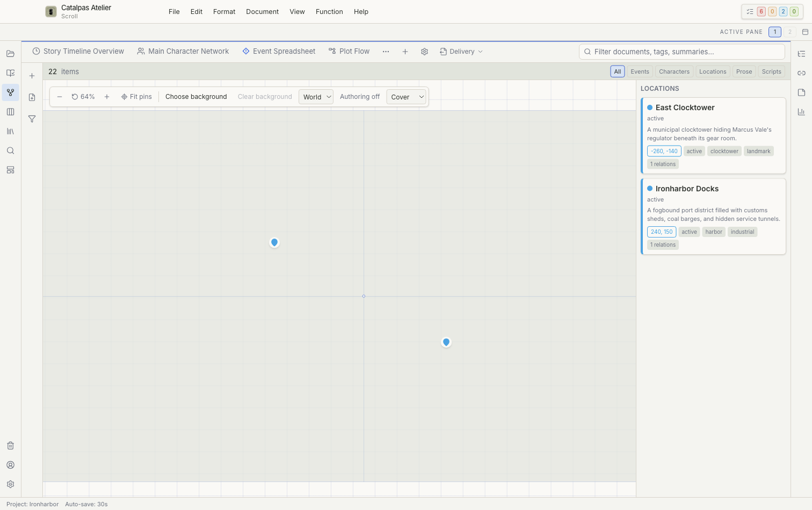
Task: Open the Function menu
Action: [x=329, y=12]
